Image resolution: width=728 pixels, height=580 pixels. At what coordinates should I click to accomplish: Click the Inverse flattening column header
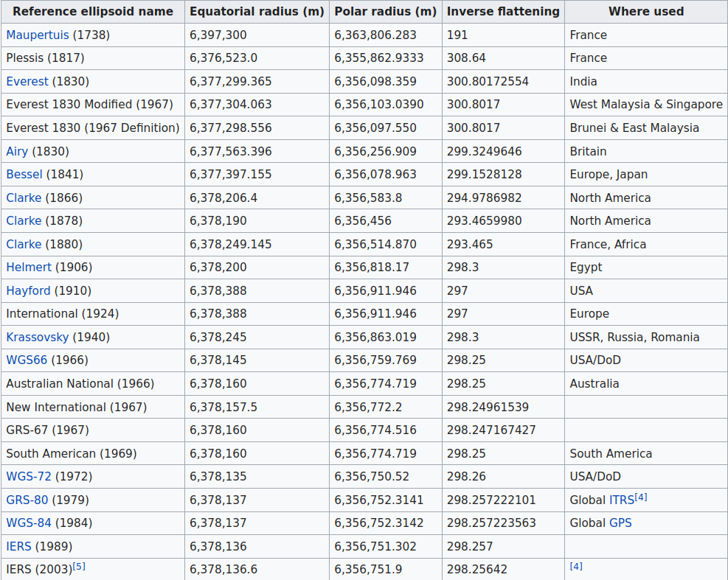(x=503, y=12)
